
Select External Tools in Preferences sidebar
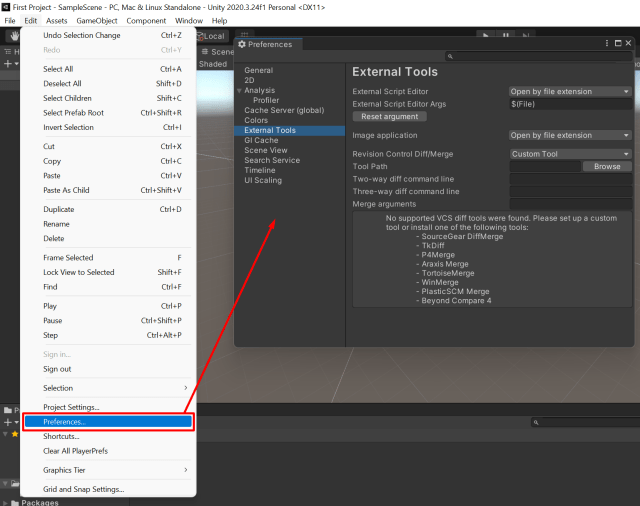(x=289, y=130)
